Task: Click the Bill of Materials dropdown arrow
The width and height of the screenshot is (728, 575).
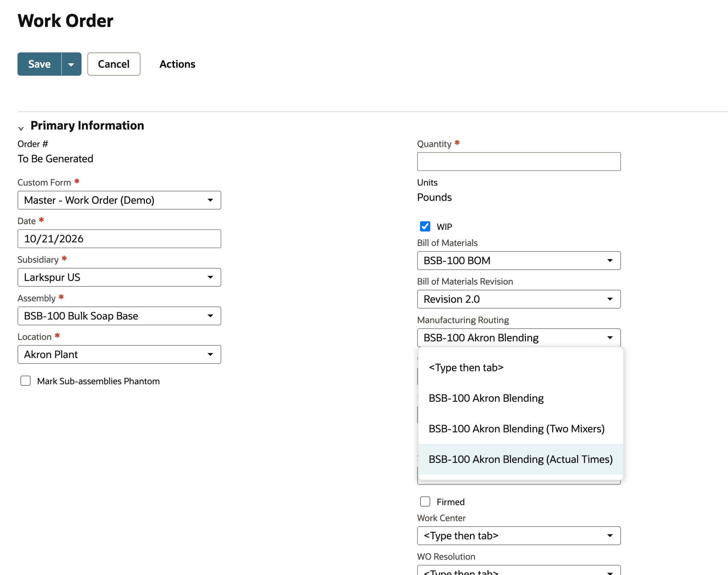Action: point(610,261)
